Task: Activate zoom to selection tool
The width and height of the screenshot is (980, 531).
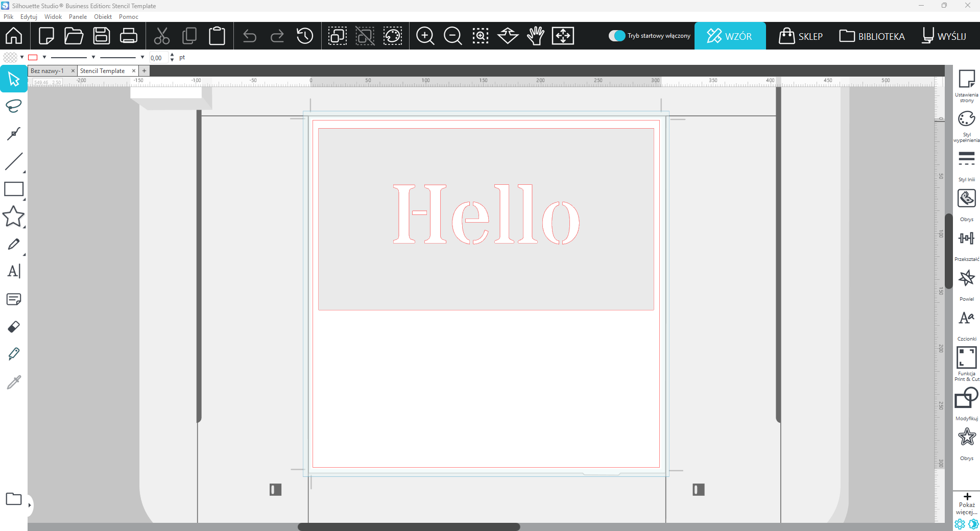Action: pyautogui.click(x=480, y=36)
